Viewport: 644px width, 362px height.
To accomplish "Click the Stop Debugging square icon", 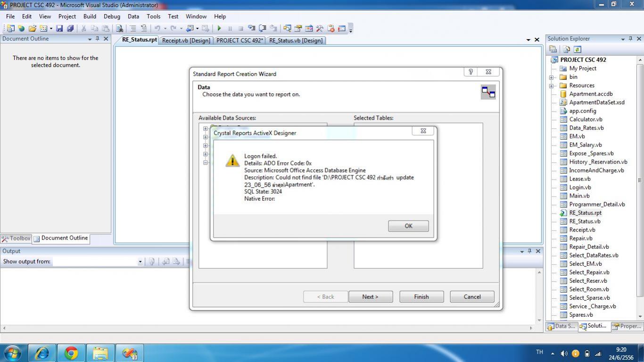I will (241, 28).
